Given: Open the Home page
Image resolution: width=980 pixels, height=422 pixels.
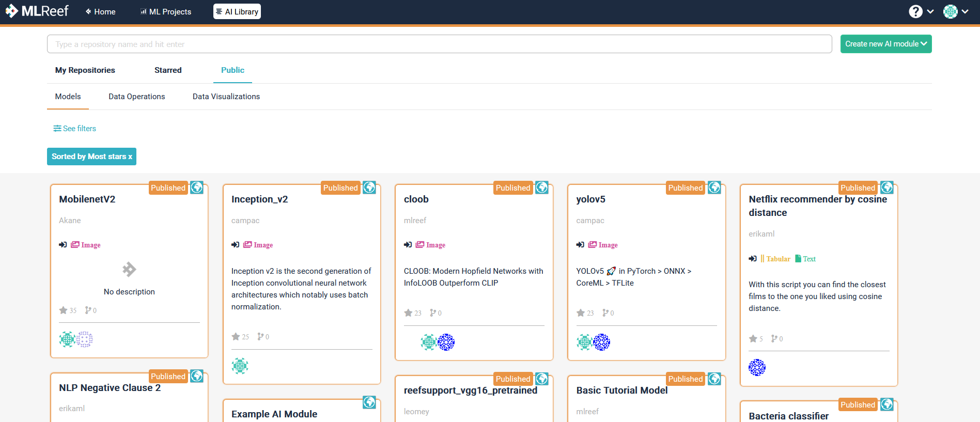Looking at the screenshot, I should [x=101, y=11].
